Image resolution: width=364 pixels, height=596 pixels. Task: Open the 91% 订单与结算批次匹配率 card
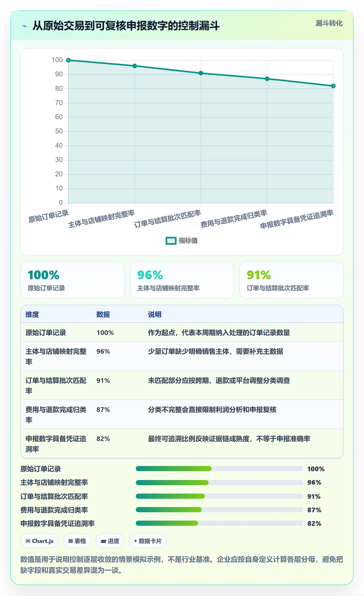(x=291, y=280)
